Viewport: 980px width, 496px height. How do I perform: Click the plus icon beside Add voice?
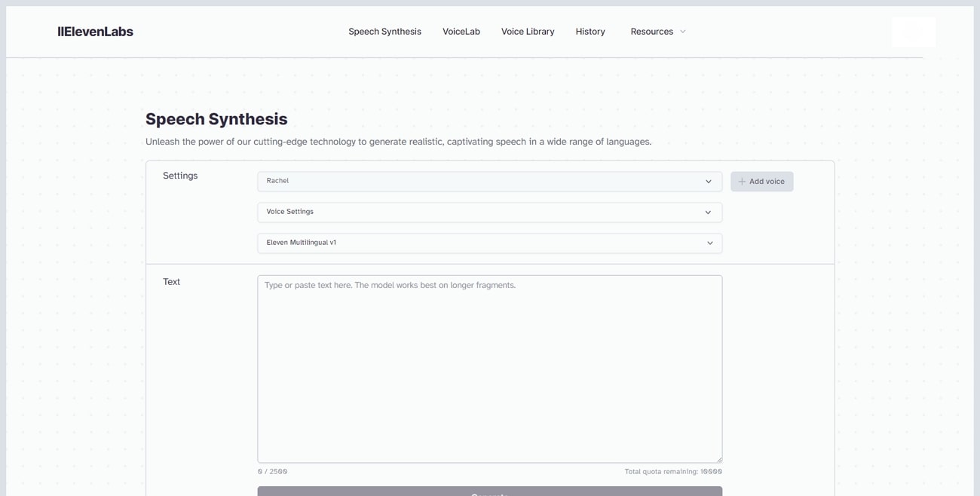click(742, 182)
